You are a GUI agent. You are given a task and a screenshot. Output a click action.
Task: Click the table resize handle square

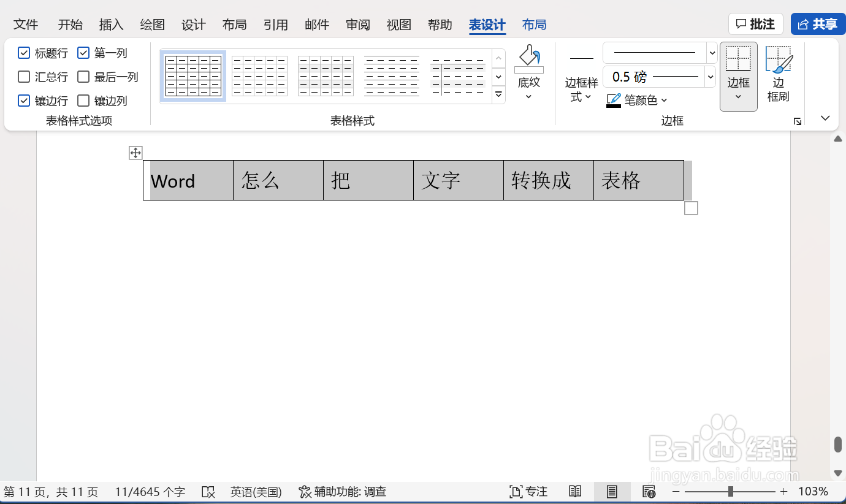tap(691, 208)
